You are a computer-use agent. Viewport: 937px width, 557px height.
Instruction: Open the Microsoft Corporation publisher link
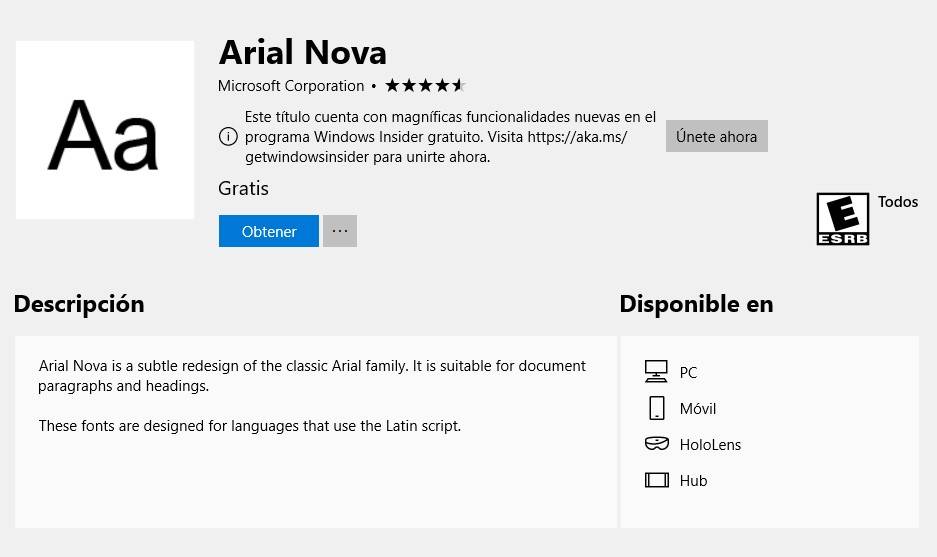click(291, 86)
